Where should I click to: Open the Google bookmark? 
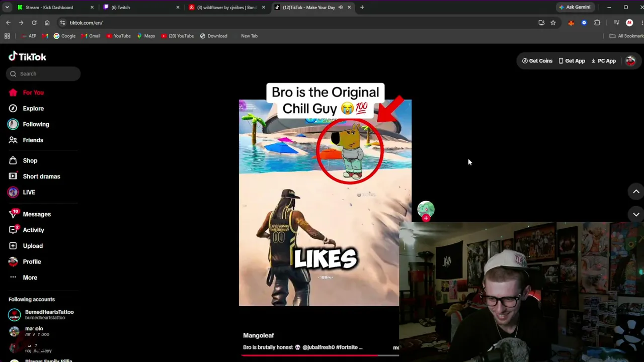64,36
